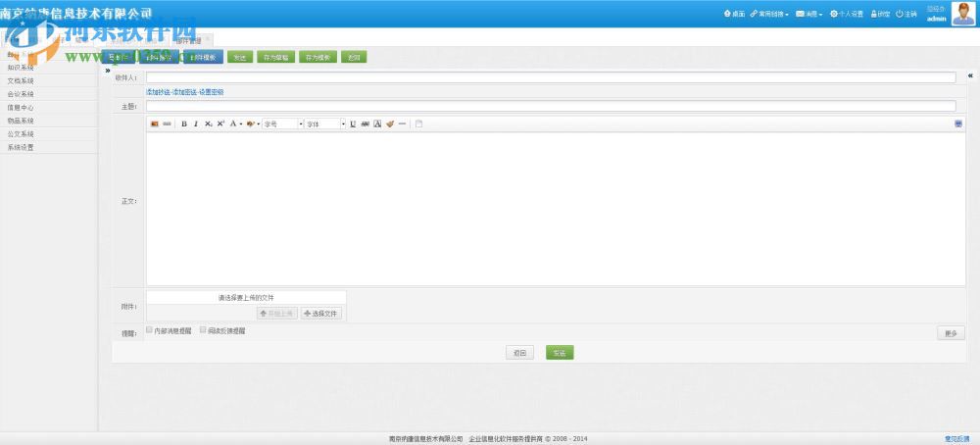Click inside the 正文 body editor
The height and width of the screenshot is (445, 980).
click(x=556, y=209)
